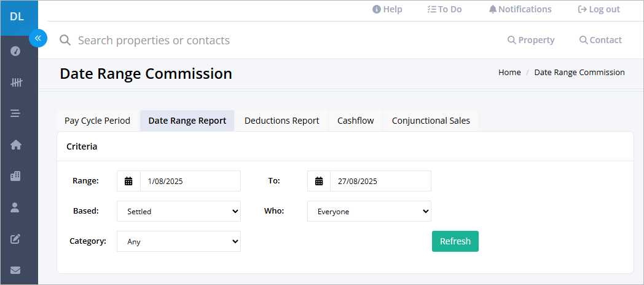Click the Refresh button
The image size is (644, 285).
(455, 241)
